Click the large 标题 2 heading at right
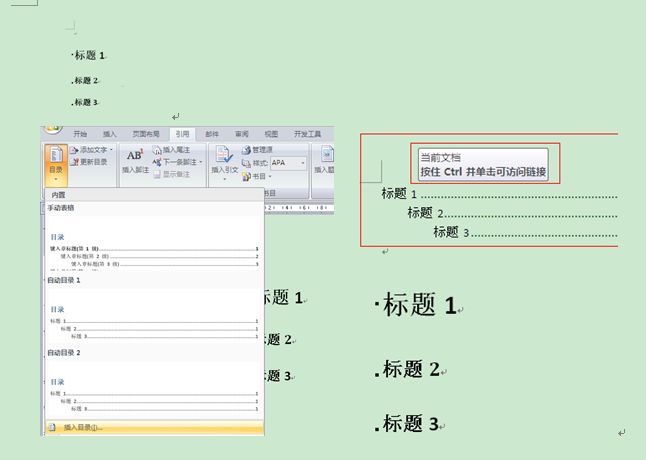Image resolution: width=646 pixels, height=460 pixels. pyautogui.click(x=411, y=369)
